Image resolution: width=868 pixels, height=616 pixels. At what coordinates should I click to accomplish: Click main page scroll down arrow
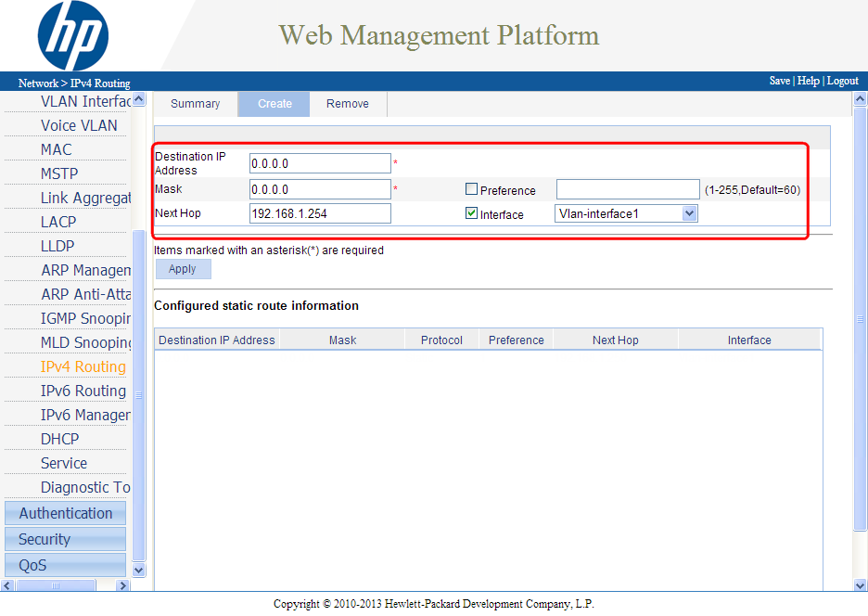tap(860, 585)
